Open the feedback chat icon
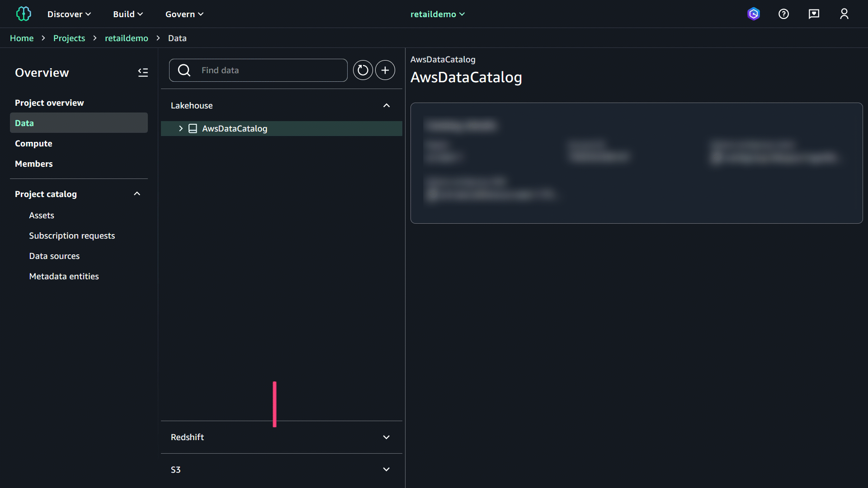Viewport: 868px width, 488px height. click(x=814, y=14)
